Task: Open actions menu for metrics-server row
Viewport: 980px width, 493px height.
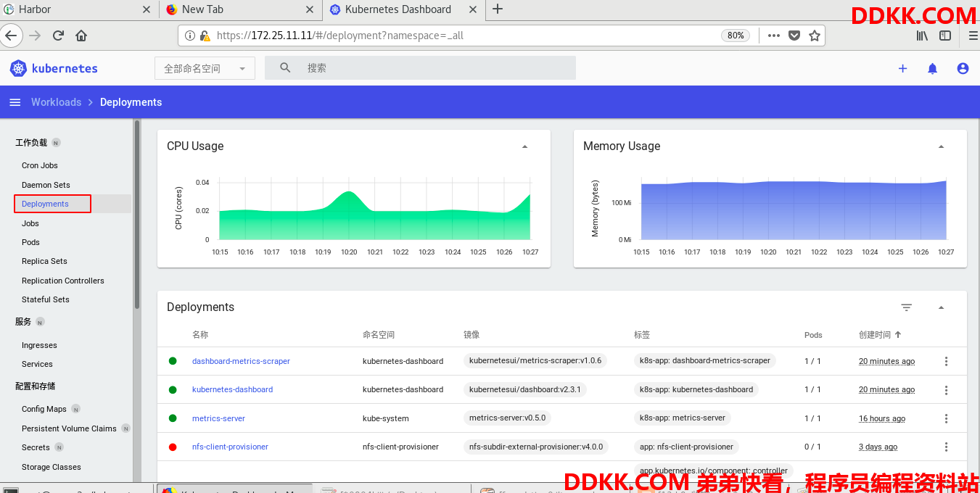Action: tap(946, 418)
